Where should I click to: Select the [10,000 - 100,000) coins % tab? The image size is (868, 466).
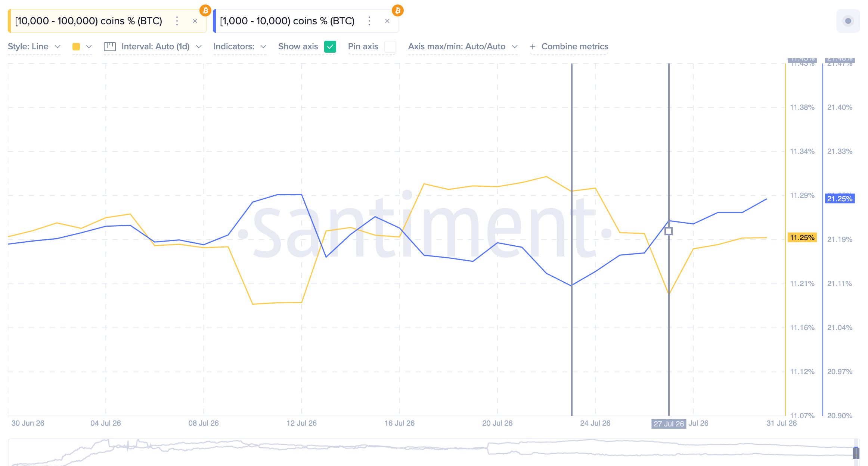click(x=89, y=21)
